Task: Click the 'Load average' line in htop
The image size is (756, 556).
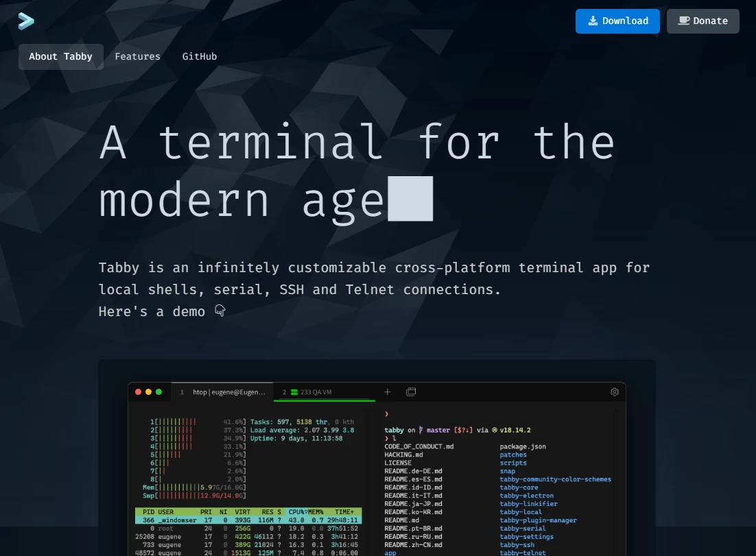Action: point(303,431)
